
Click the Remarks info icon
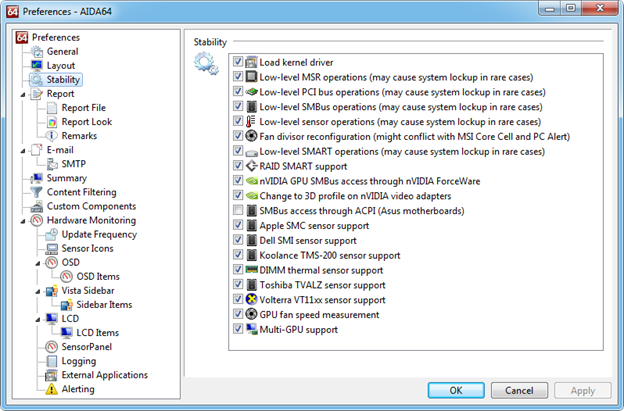53,136
